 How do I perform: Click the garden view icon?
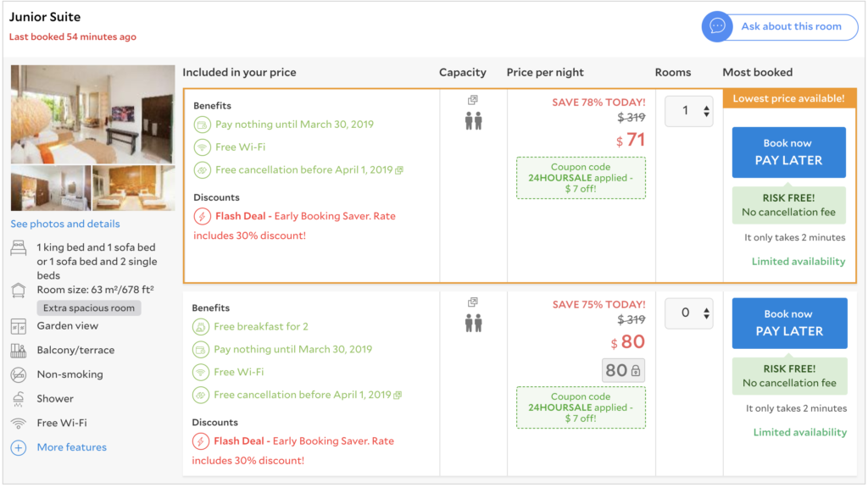pyautogui.click(x=19, y=326)
